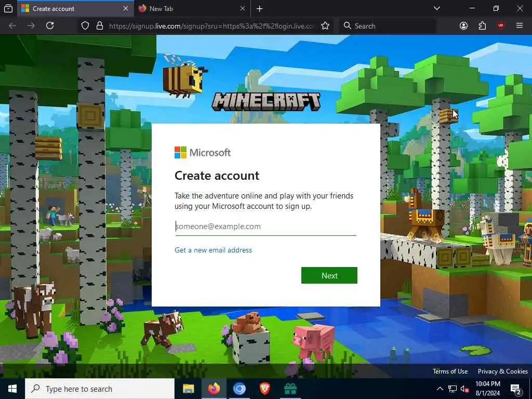Open the notification center icon
Screen dimensions: 532x399
pyautogui.click(x=516, y=389)
